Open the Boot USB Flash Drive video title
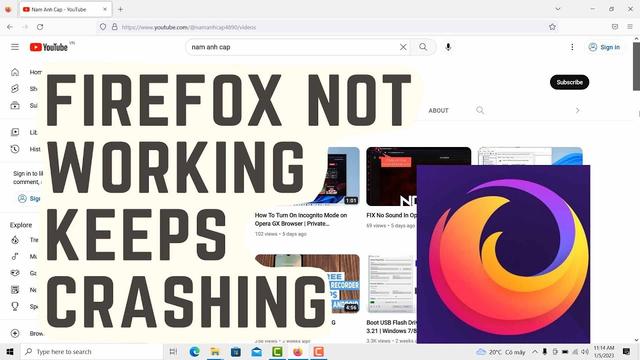The height and width of the screenshot is (360, 640). click(391, 327)
